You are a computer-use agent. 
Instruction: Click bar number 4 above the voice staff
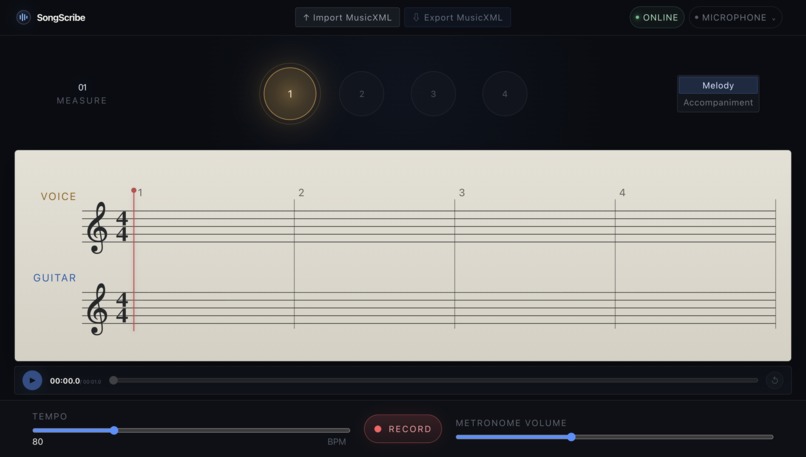point(622,193)
